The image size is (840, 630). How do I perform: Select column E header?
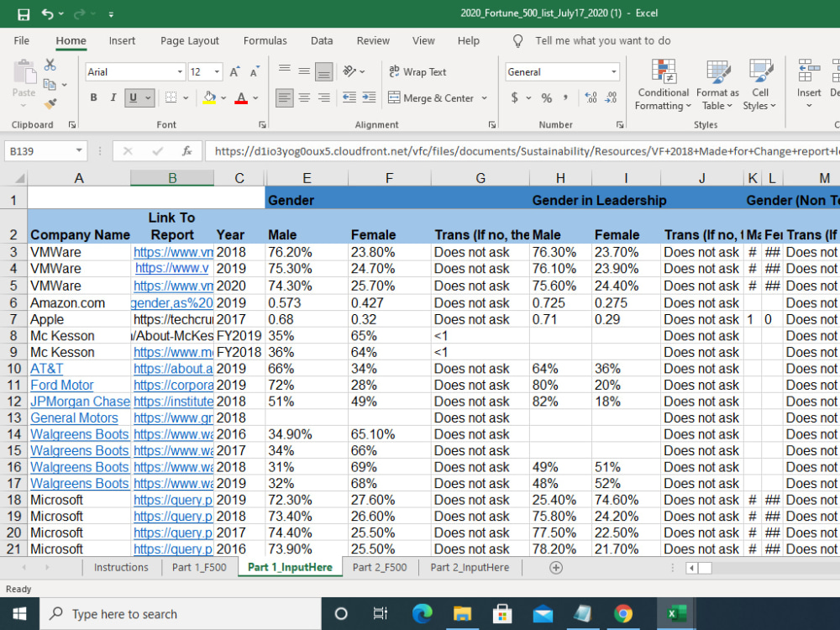(x=307, y=178)
